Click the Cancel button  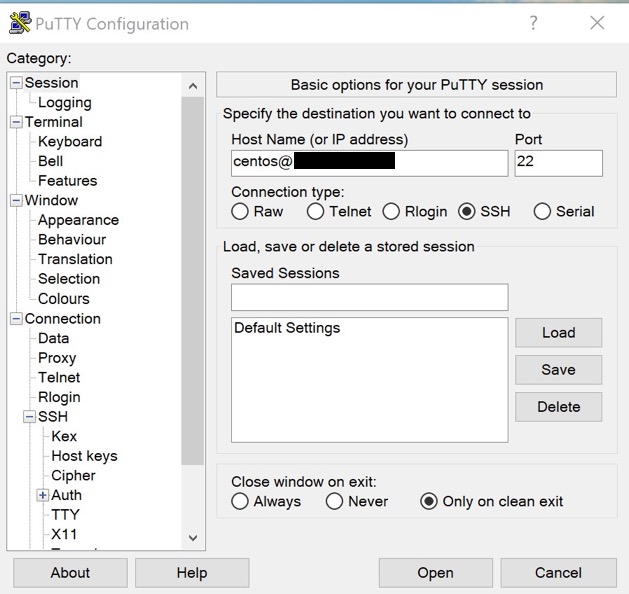tap(558, 573)
